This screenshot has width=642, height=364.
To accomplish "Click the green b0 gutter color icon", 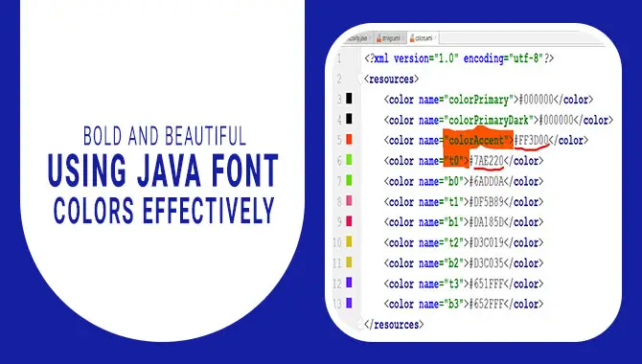I will tap(349, 180).
